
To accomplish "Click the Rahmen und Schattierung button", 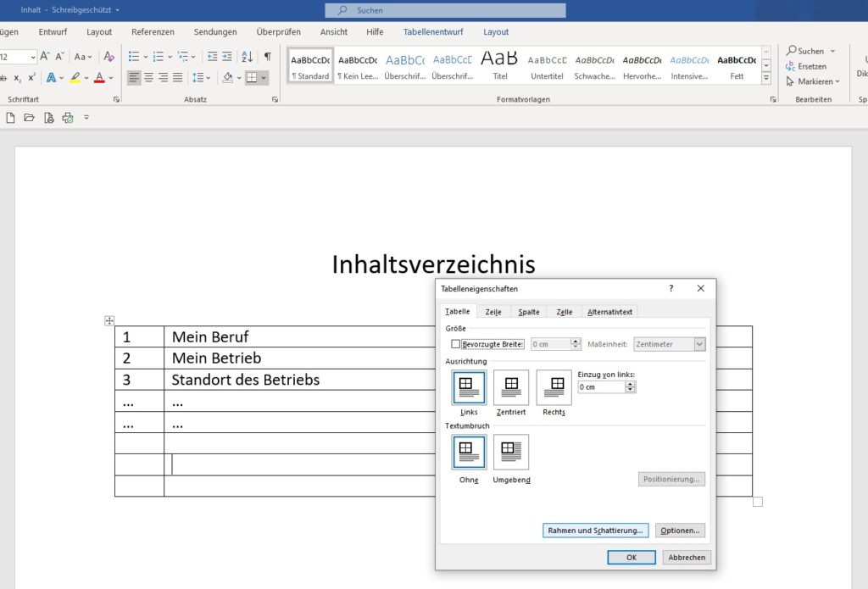I will [x=595, y=531].
